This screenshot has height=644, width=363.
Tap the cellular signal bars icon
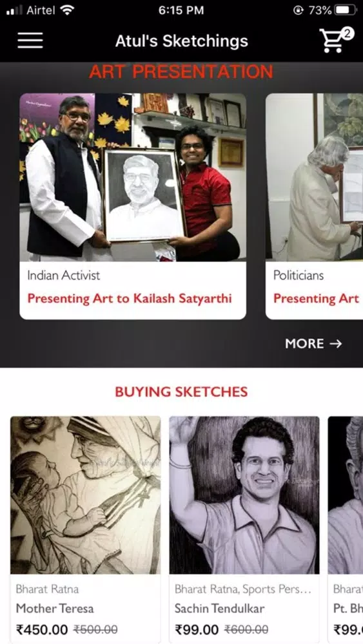click(x=14, y=10)
